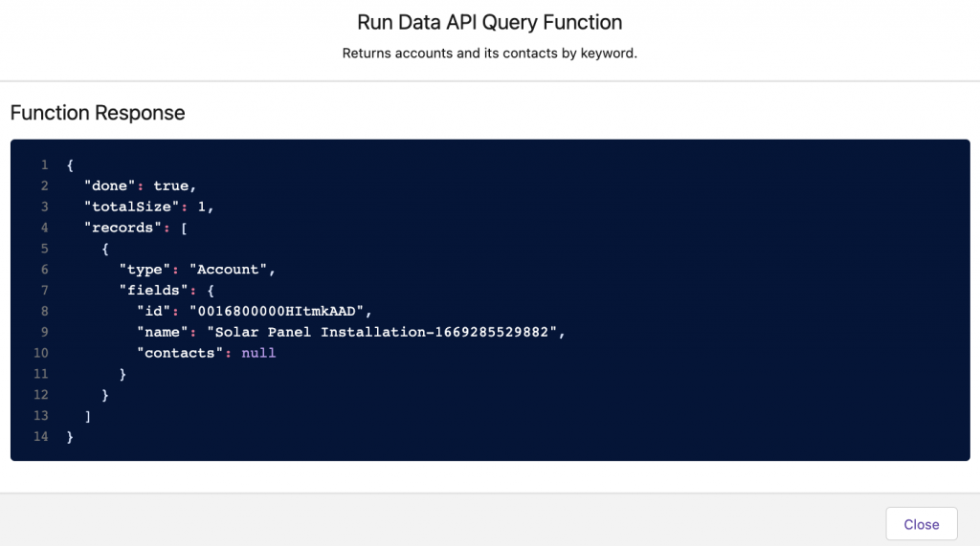Click the "name" key on line 9

click(162, 333)
